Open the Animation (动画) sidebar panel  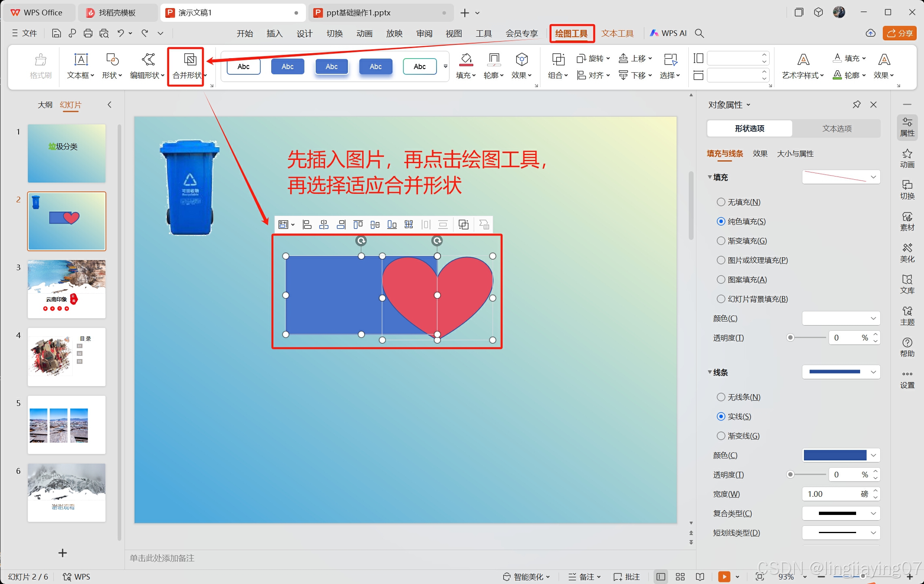[907, 158]
